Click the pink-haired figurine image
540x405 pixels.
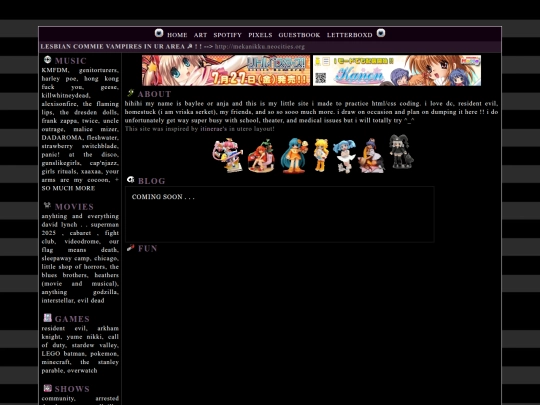(227, 155)
